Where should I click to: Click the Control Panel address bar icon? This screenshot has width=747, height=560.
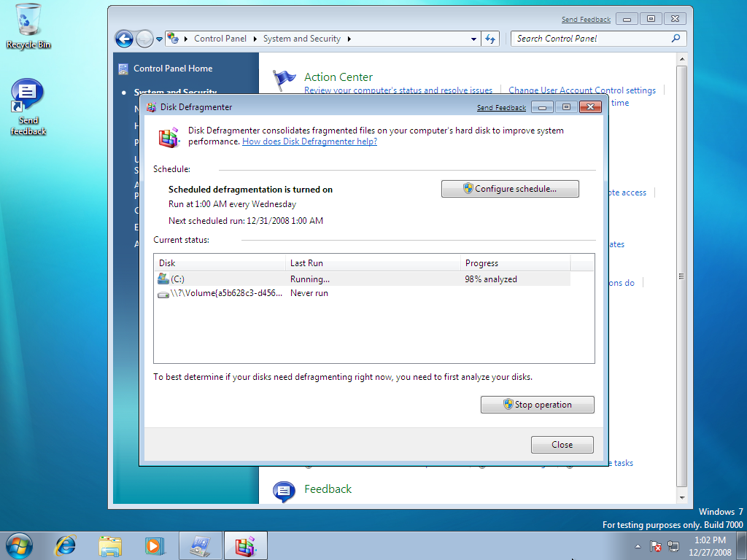[x=173, y=39]
